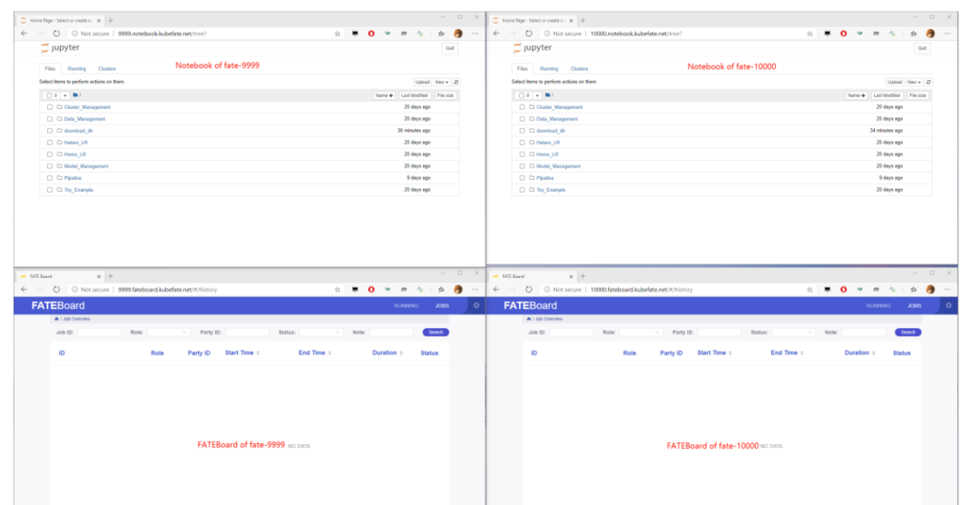Click home icon in fate-10000 FATEBoard breadcrumb
This screenshot has width=980, height=505.
point(529,319)
